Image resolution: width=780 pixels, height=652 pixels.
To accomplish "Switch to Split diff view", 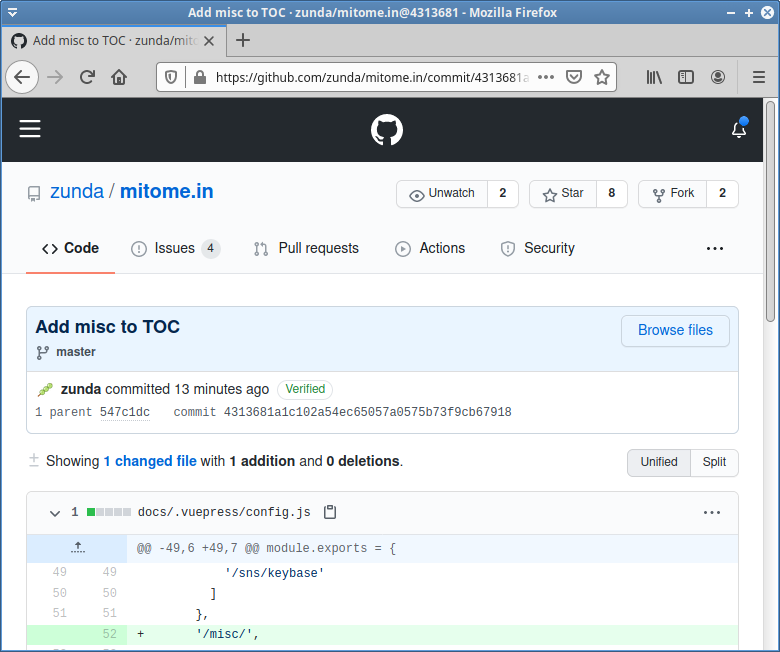I will pyautogui.click(x=714, y=462).
